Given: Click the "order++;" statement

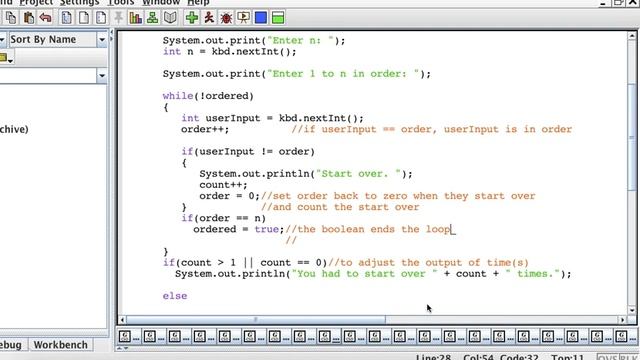Looking at the screenshot, I should (x=205, y=129).
